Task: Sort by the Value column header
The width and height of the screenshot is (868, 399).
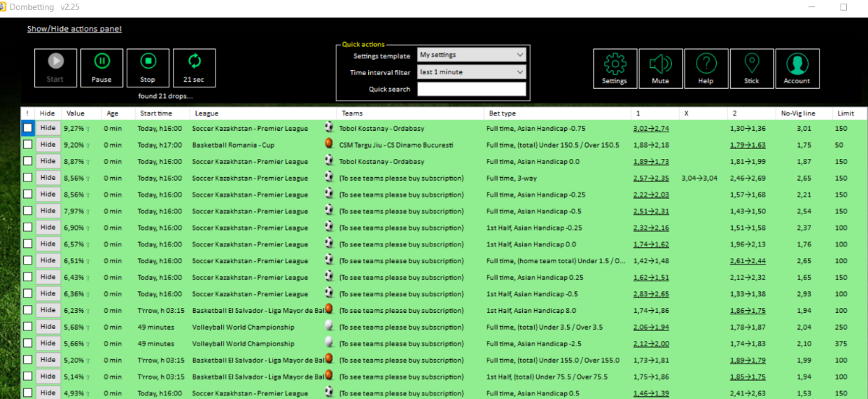Action: click(x=75, y=113)
